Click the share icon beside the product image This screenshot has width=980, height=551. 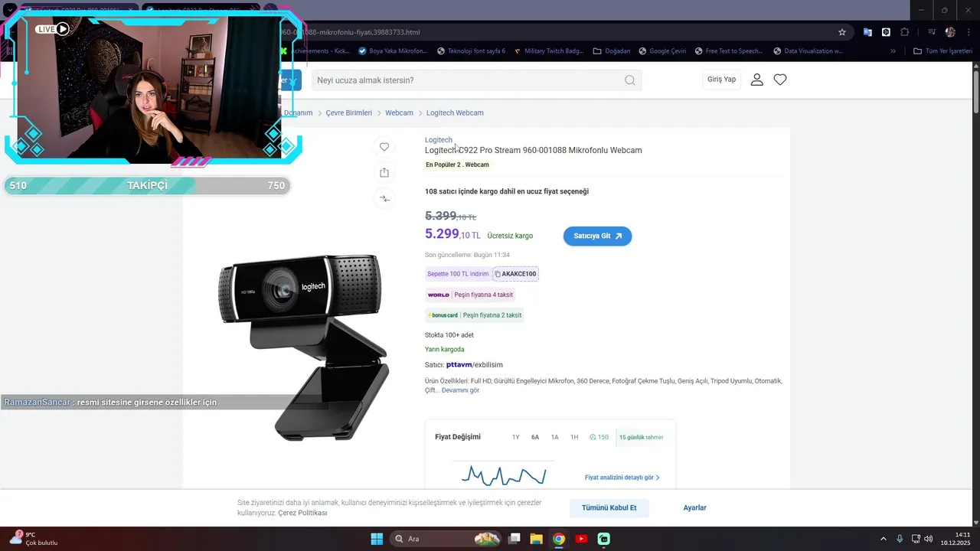point(384,172)
